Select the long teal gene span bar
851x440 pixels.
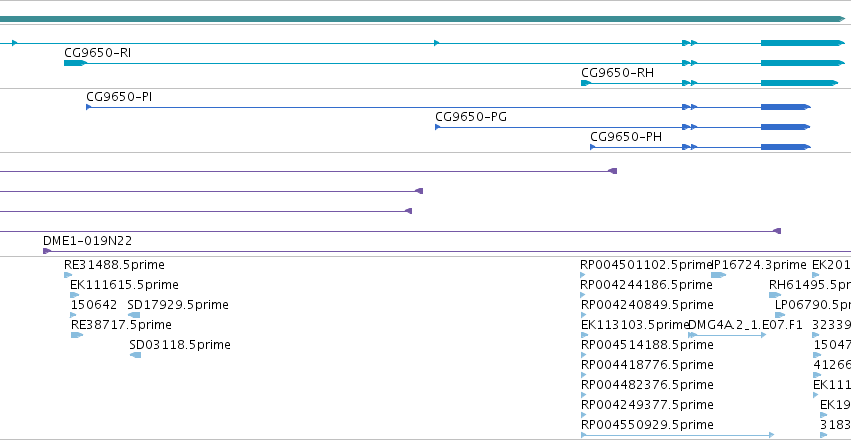click(423, 19)
